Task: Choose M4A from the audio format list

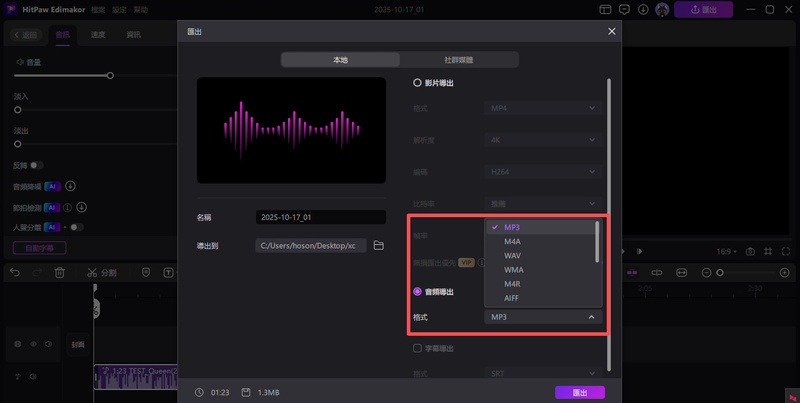Action: pos(512,241)
